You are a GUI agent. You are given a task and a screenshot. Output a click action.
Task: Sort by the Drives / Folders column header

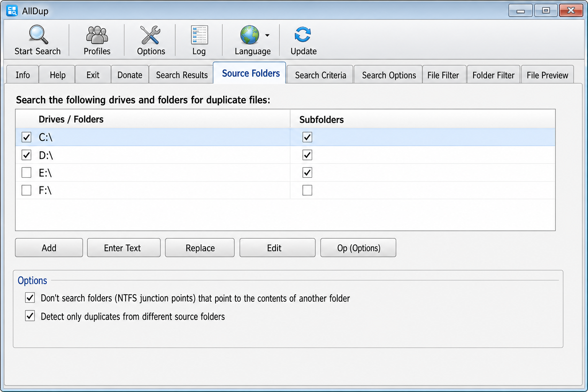click(x=153, y=119)
